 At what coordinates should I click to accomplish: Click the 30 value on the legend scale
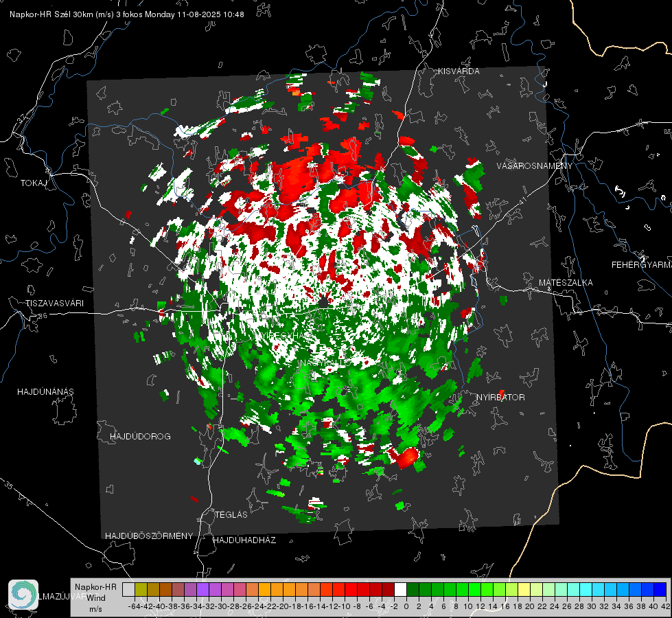point(592,606)
